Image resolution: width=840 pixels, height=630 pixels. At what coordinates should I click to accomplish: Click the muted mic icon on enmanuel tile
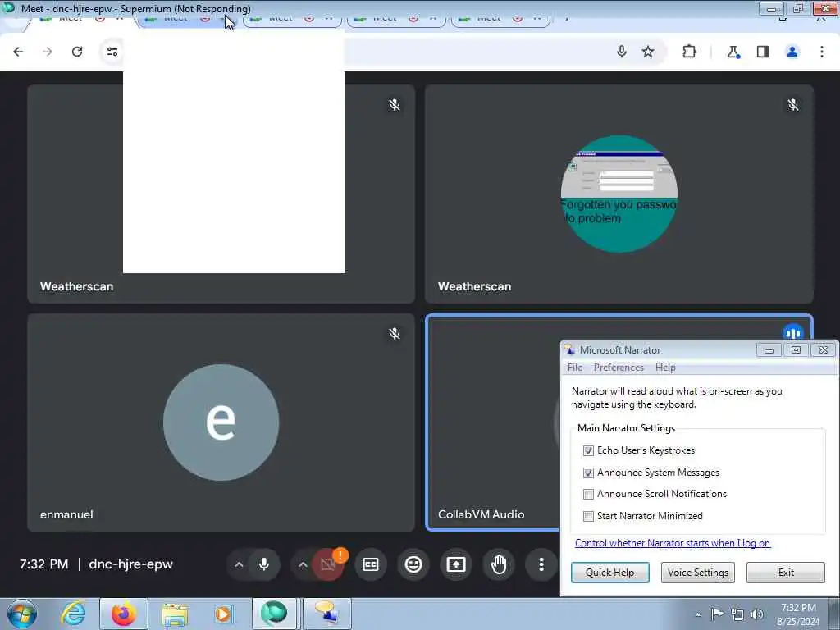tap(395, 334)
